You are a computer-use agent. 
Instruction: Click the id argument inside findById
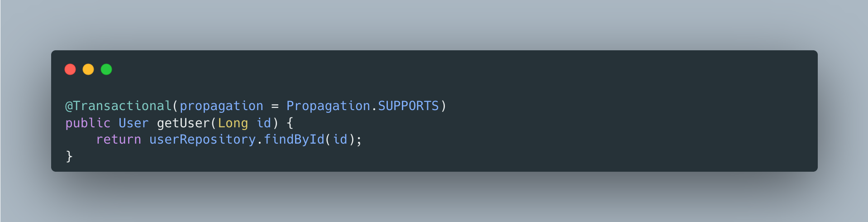340,140
